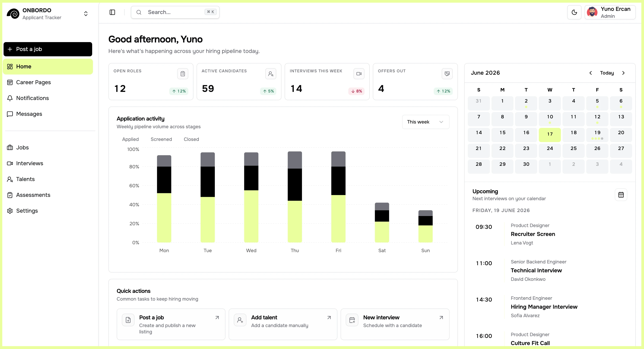Click the "FRIDAY, 19 JUNE 2026" heading

501,210
